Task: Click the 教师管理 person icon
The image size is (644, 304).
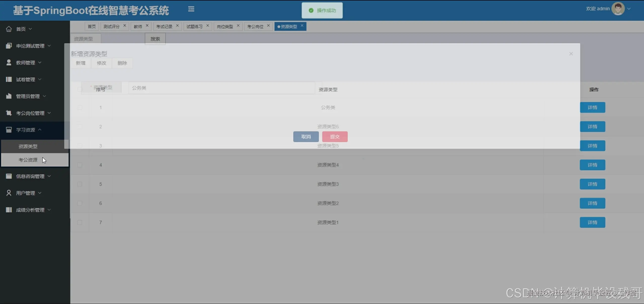Action: click(x=9, y=62)
